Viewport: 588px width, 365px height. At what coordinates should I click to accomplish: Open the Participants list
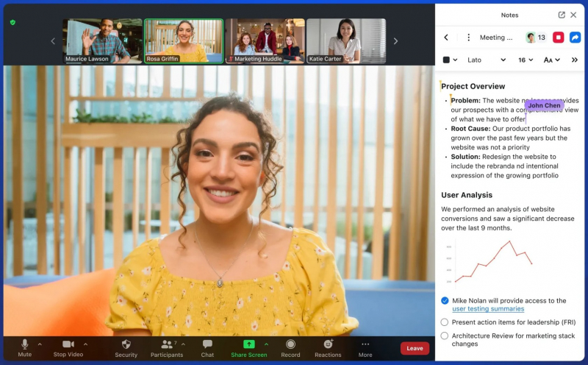[x=168, y=347]
